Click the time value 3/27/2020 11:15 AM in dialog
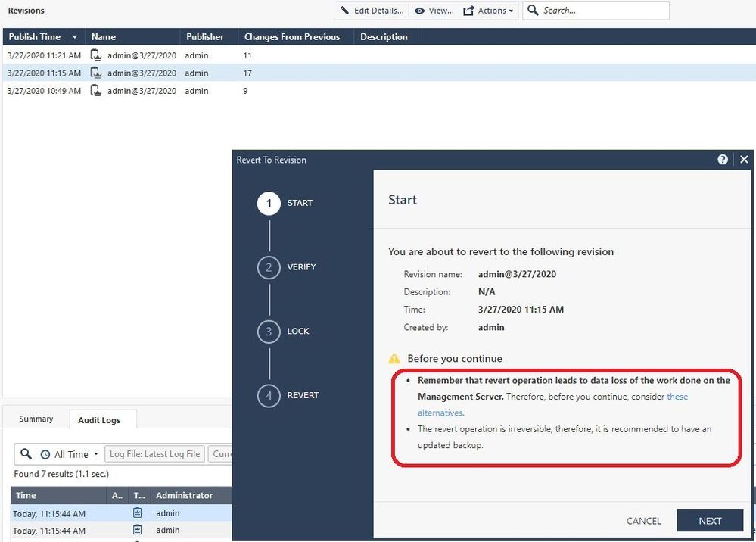Viewport: 756px width, 542px height. 521,310
